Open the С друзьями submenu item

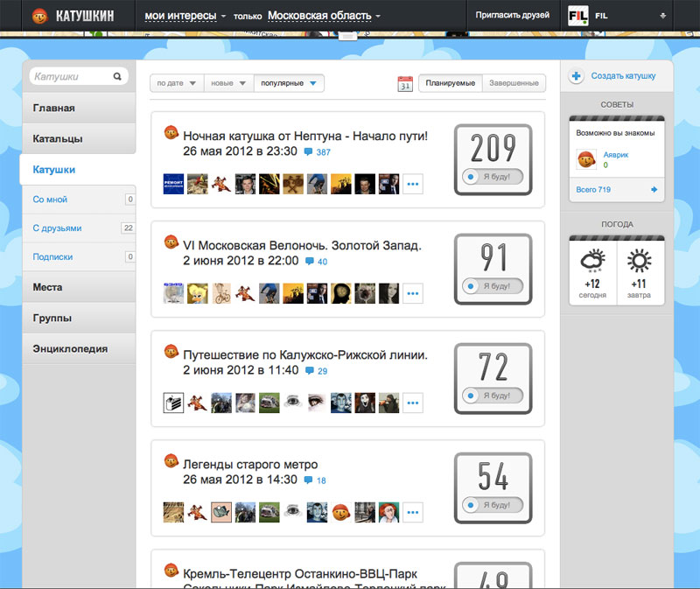coord(79,228)
